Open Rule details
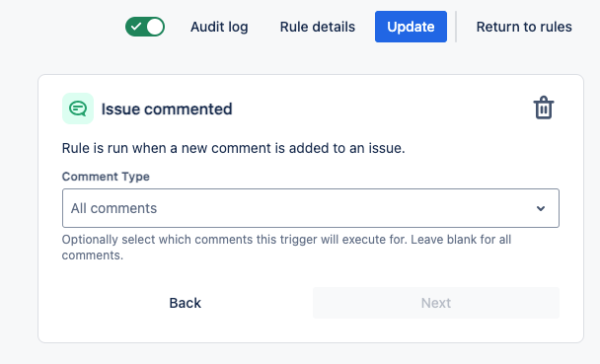Screen dimensions: 600x364 [318, 27]
